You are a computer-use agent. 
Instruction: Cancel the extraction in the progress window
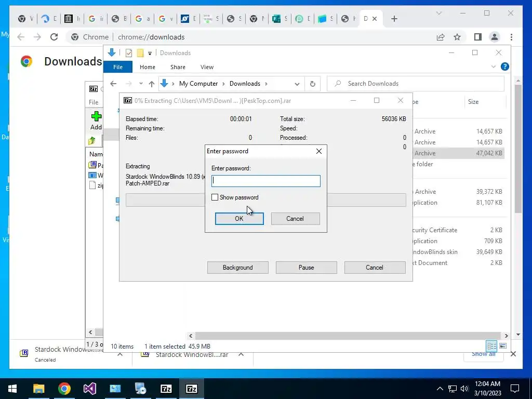tap(375, 268)
